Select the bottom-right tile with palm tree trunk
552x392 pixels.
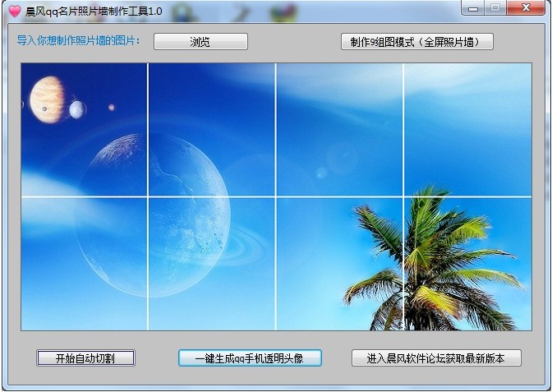point(467,263)
